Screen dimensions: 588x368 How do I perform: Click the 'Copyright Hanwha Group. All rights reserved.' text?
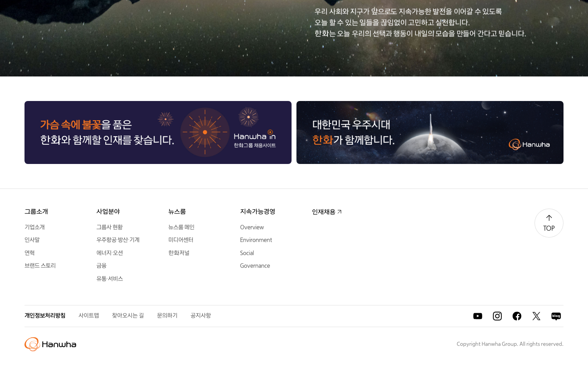click(510, 344)
